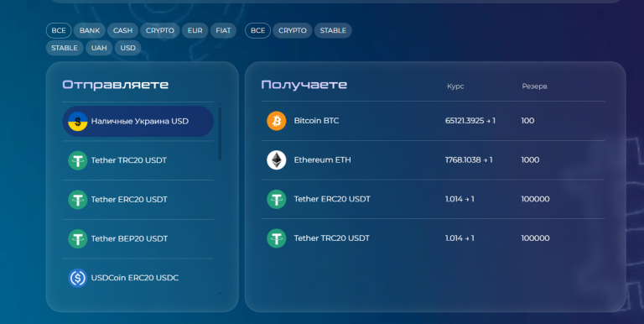
Task: Select STABLE filter above the Отправляете panel
Action: (65, 48)
